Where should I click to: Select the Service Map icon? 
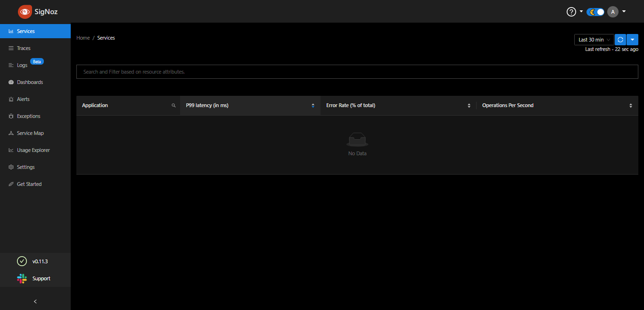pos(10,133)
